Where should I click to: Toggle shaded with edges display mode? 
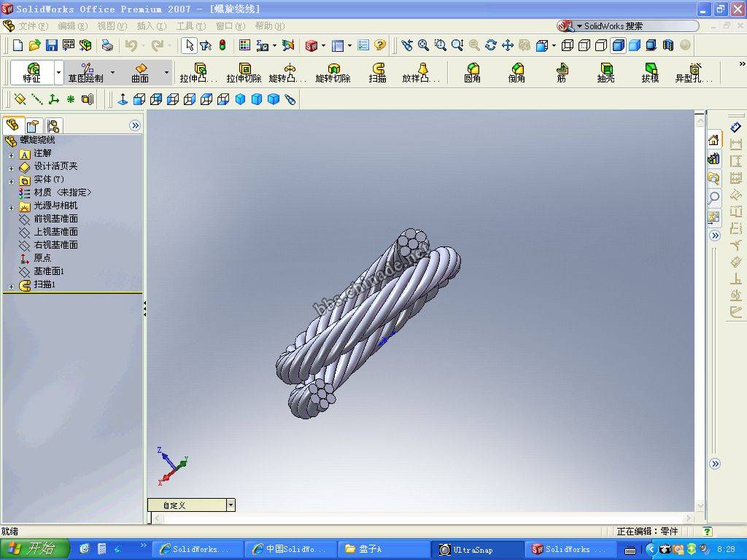(618, 45)
